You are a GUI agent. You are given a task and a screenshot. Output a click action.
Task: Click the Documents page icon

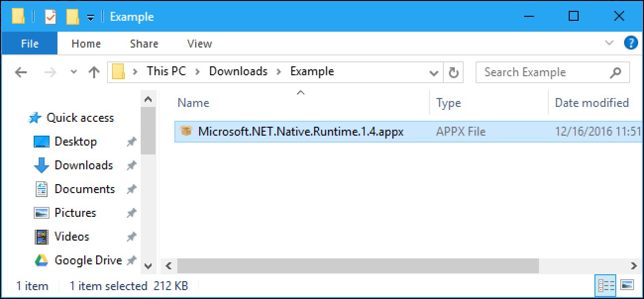[42, 189]
